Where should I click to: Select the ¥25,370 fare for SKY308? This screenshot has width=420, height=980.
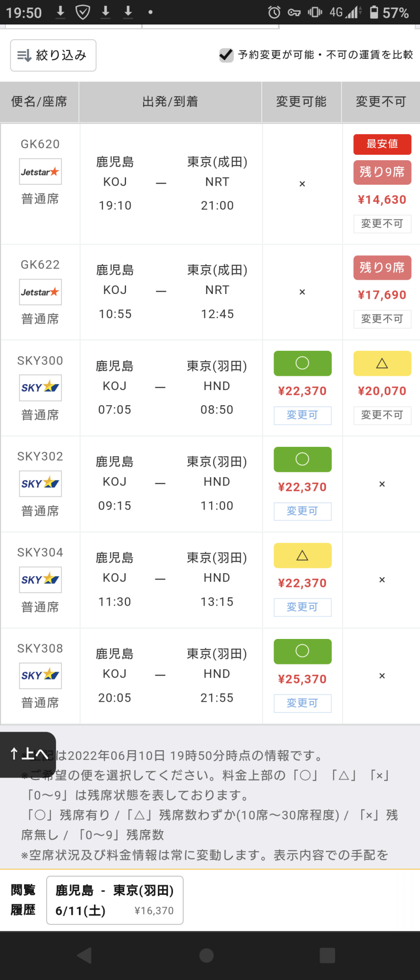pyautogui.click(x=302, y=679)
